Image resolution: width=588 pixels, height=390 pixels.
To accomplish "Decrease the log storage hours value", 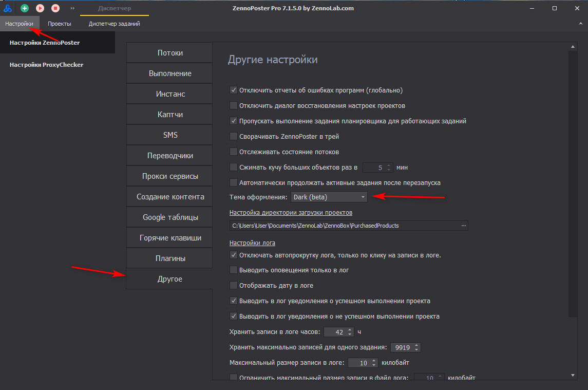I will pos(350,334).
